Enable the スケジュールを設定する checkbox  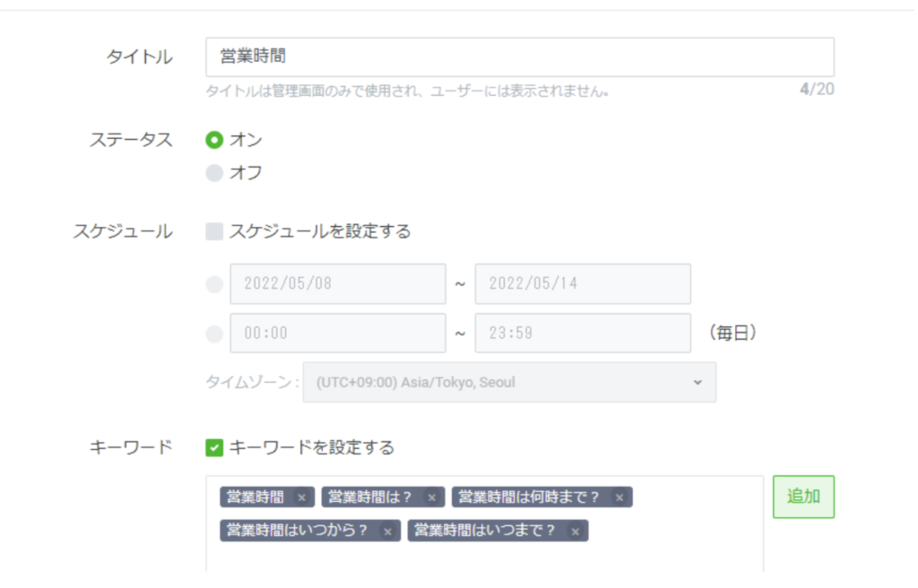click(214, 232)
